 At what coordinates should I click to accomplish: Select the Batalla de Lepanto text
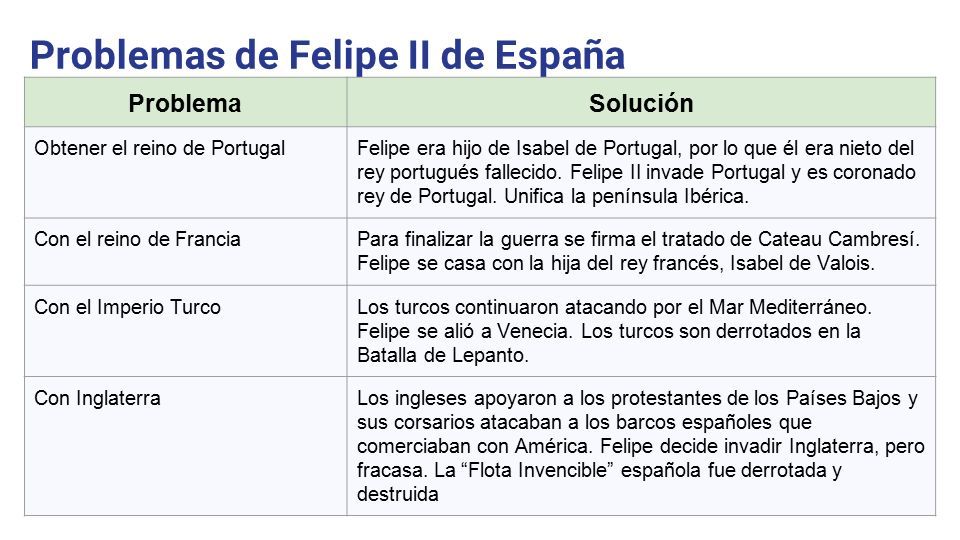443,355
